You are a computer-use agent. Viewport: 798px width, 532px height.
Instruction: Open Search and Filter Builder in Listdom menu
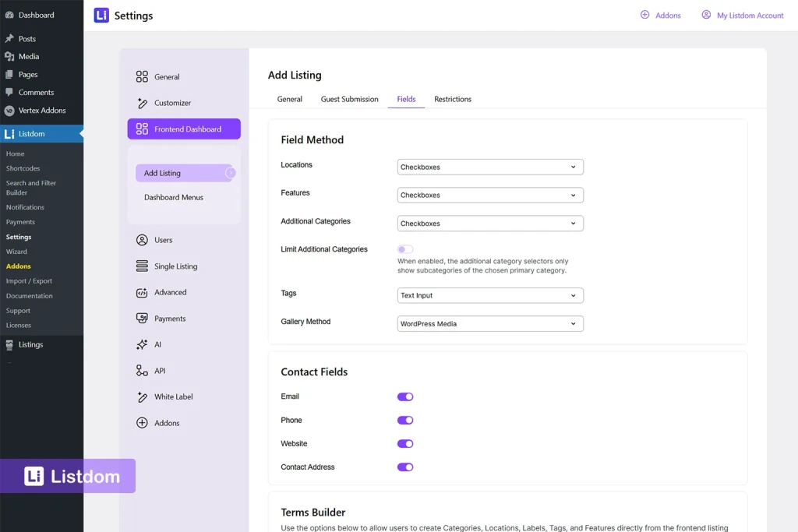[31, 188]
